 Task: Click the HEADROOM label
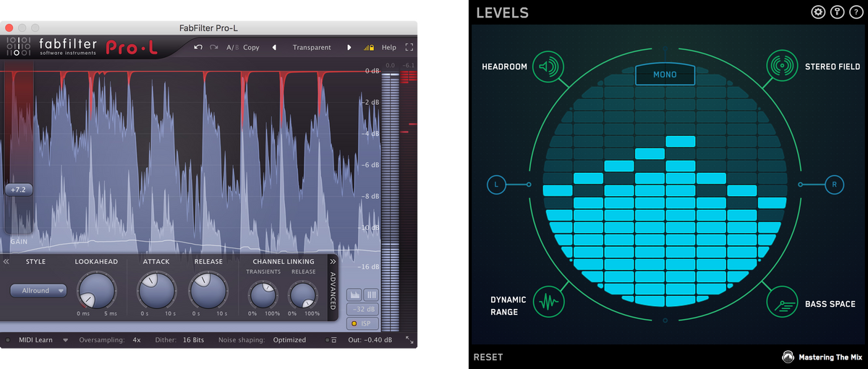(x=504, y=67)
